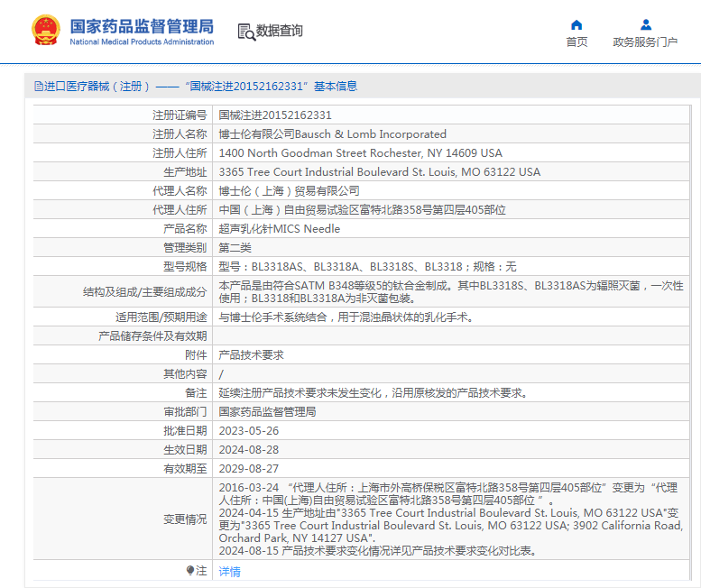Click 数据查询 heading text
The width and height of the screenshot is (701, 588).
[279, 31]
